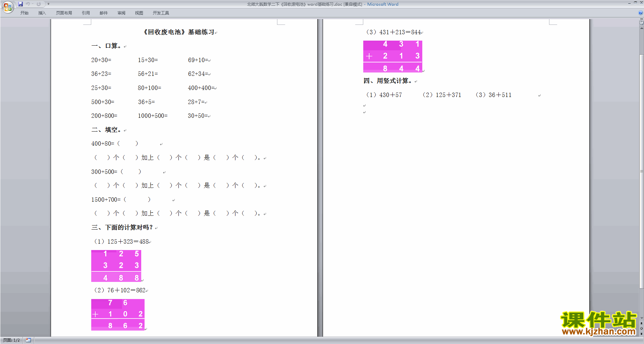The height and width of the screenshot is (344, 644).
Task: Open the 邮件 ribbon tab
Action: [x=104, y=13]
